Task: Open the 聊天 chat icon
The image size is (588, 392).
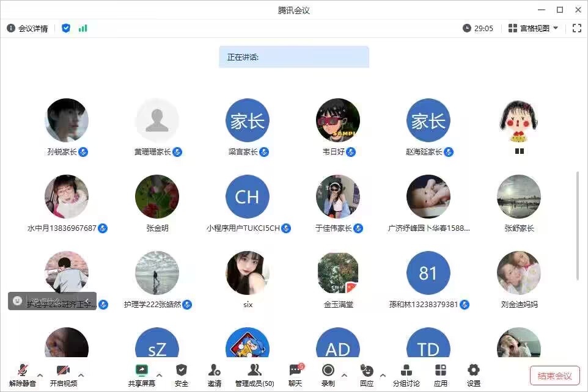Action: click(x=295, y=375)
